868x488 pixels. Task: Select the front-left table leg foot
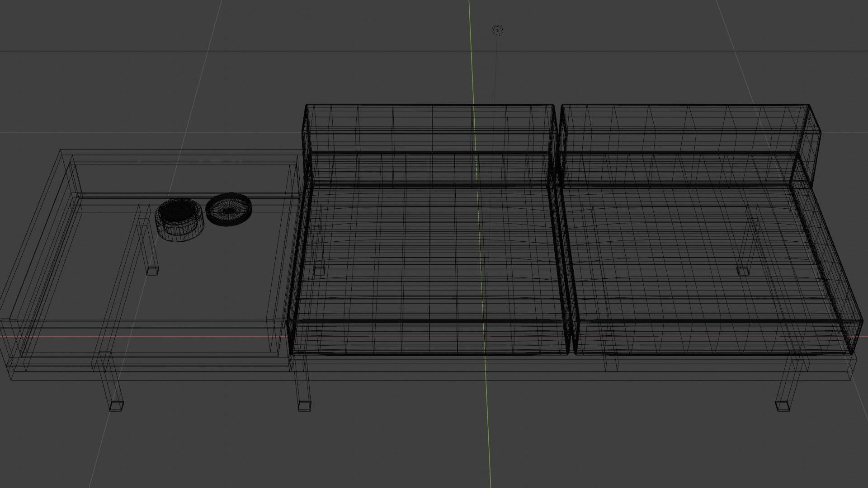point(116,405)
